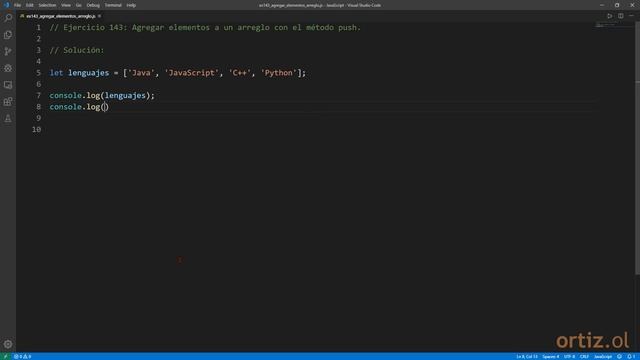Open the Remote Explorer view
The height and width of the screenshot is (360, 640).
point(8,85)
